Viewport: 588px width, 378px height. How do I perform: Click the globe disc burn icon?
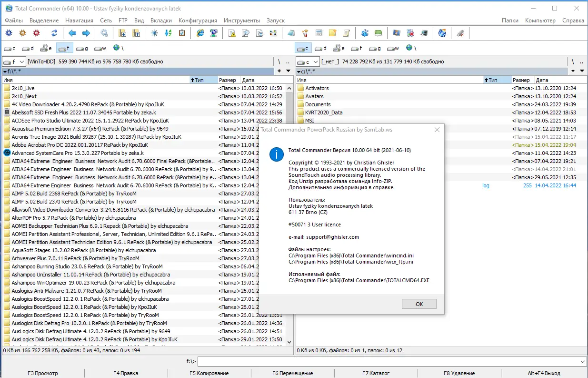coord(442,33)
